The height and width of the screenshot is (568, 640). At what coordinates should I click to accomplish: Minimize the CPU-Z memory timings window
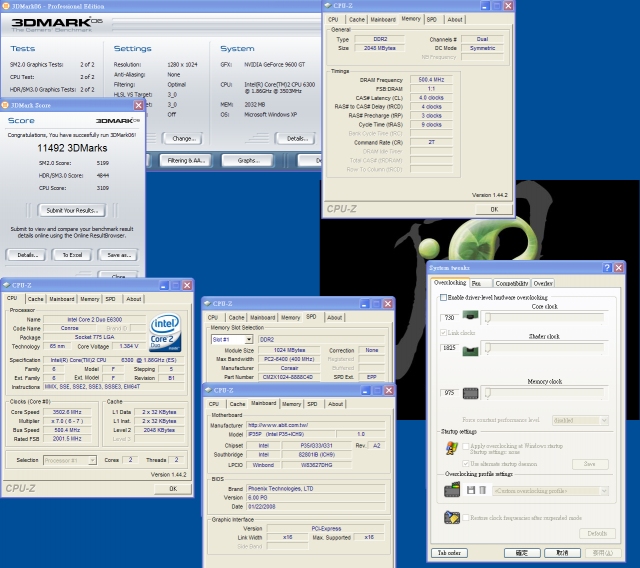coord(484,6)
